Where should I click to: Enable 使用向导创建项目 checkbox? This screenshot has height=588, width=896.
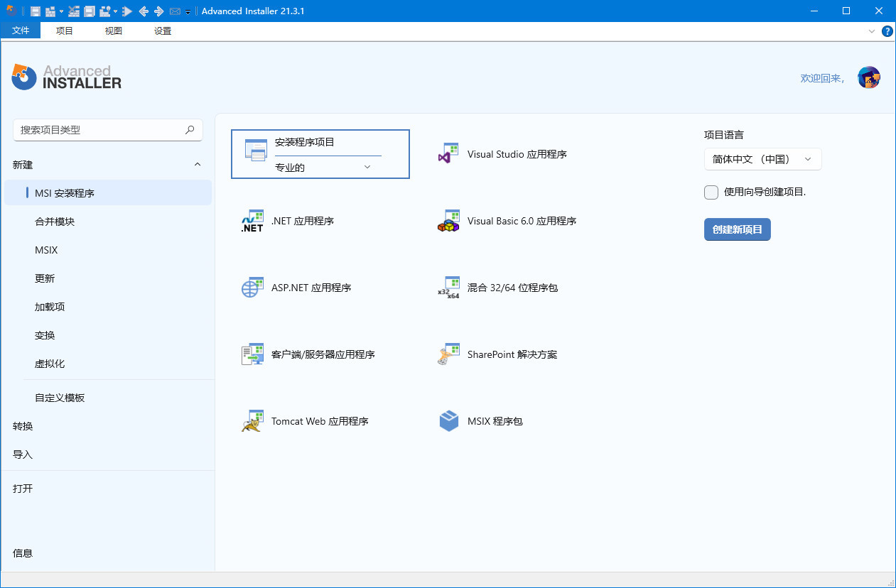pos(711,192)
